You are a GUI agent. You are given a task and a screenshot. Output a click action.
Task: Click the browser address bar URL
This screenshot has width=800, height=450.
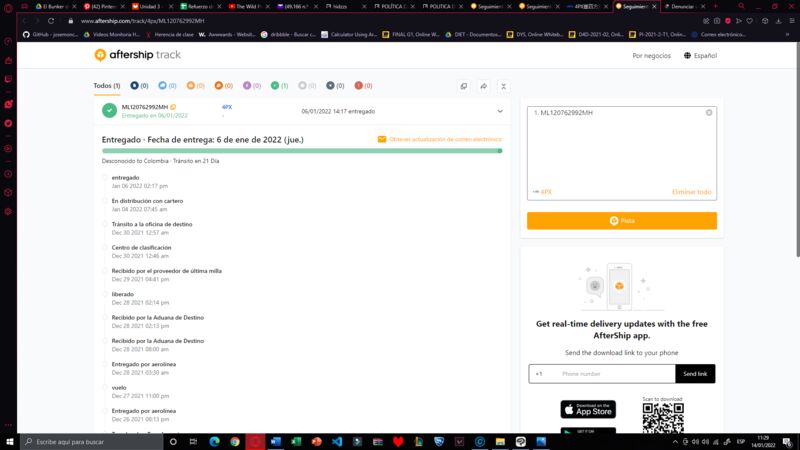tap(142, 21)
